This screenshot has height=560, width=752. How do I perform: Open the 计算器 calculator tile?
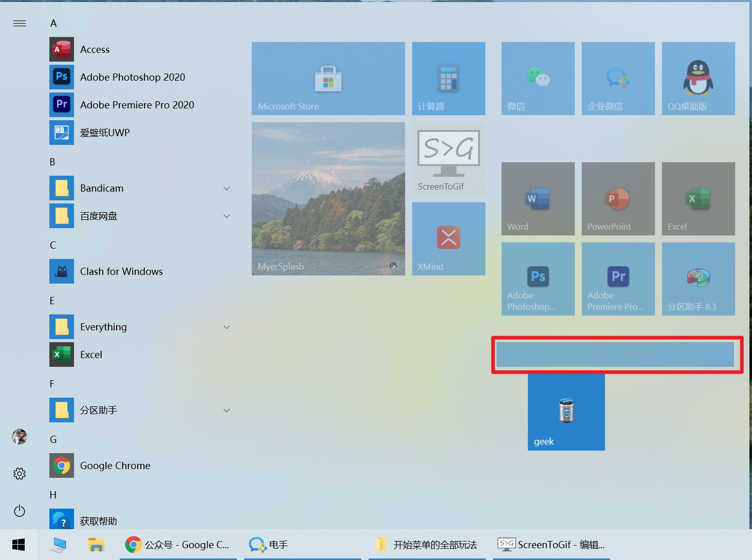pos(449,79)
